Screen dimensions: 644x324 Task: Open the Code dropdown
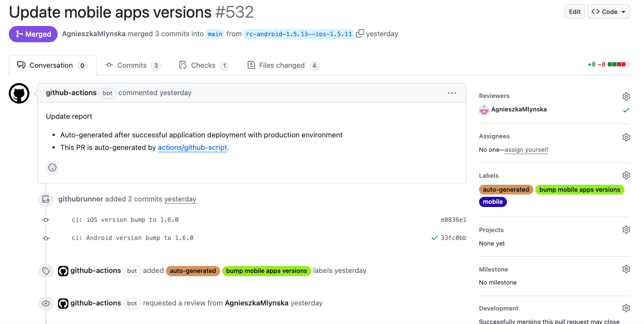coord(608,11)
